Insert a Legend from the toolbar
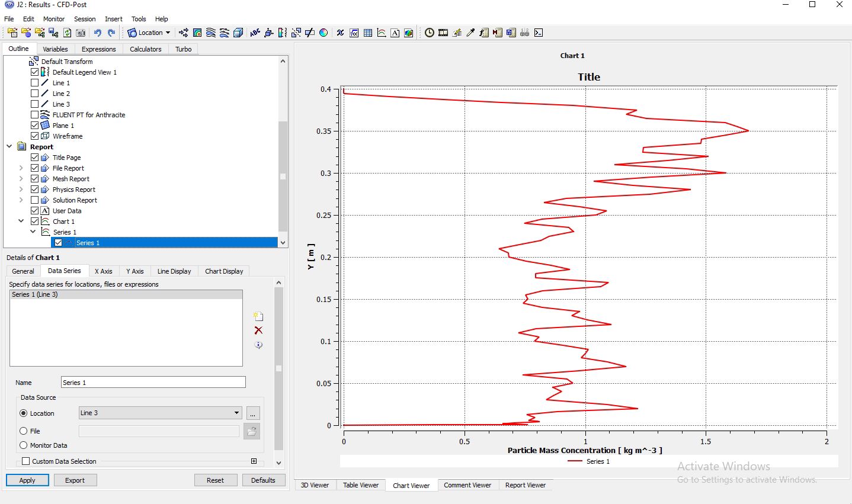Viewport: 852px width, 504px height. (283, 33)
